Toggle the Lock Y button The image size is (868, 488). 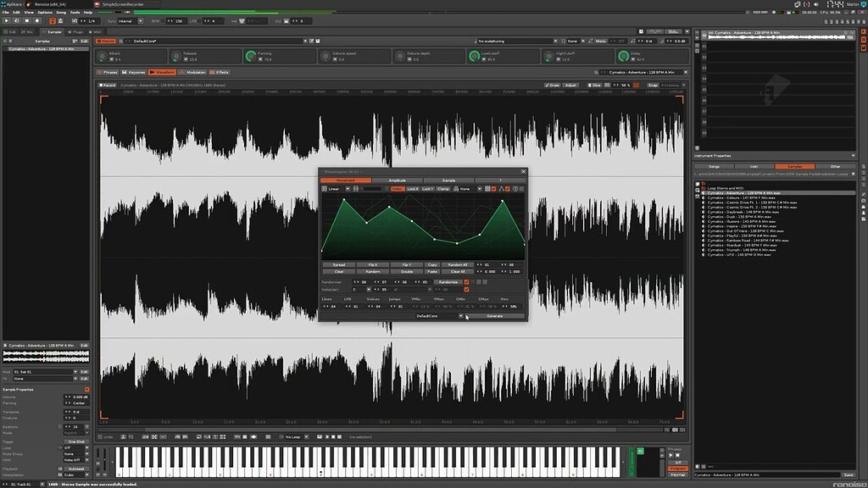click(427, 189)
